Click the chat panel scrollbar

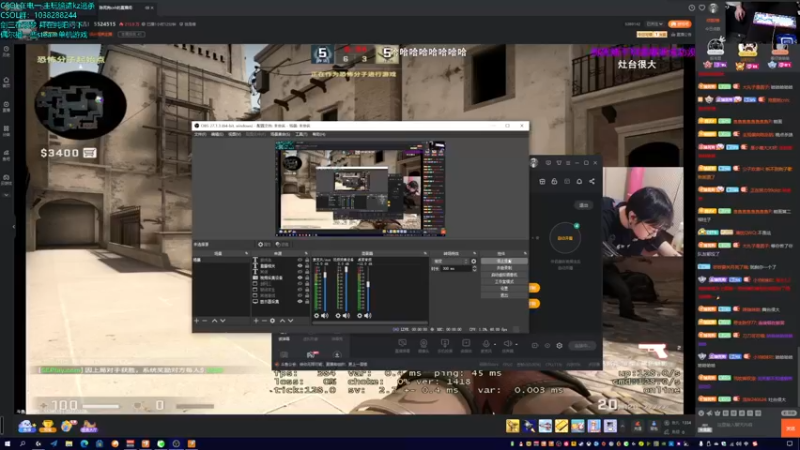797,375
